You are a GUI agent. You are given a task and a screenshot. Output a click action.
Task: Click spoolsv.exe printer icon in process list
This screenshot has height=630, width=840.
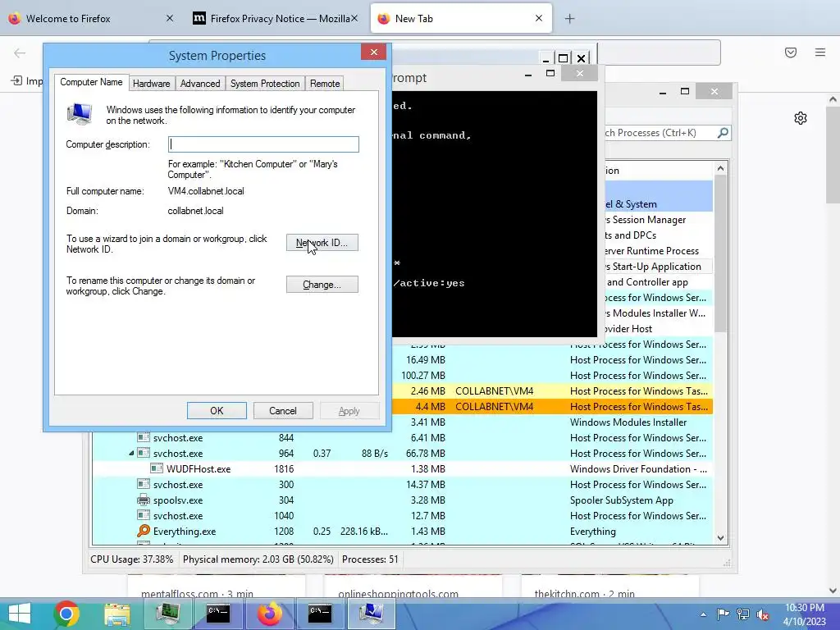[x=143, y=500]
